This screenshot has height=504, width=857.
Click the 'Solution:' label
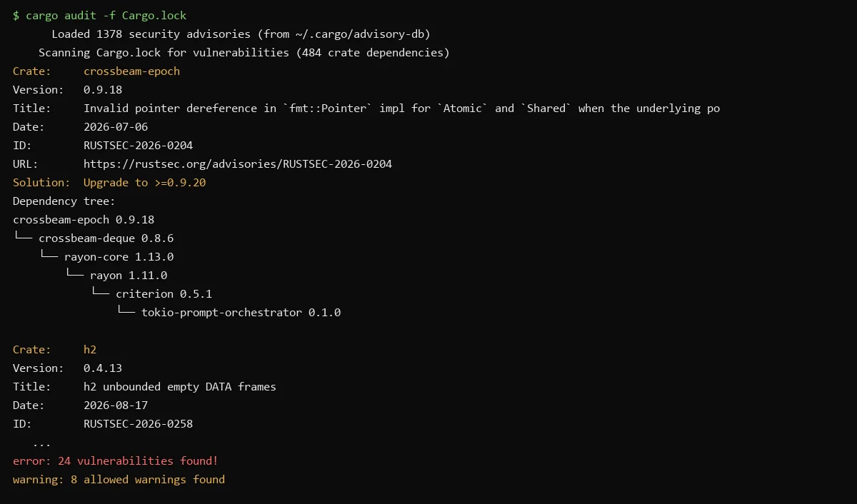(x=41, y=183)
